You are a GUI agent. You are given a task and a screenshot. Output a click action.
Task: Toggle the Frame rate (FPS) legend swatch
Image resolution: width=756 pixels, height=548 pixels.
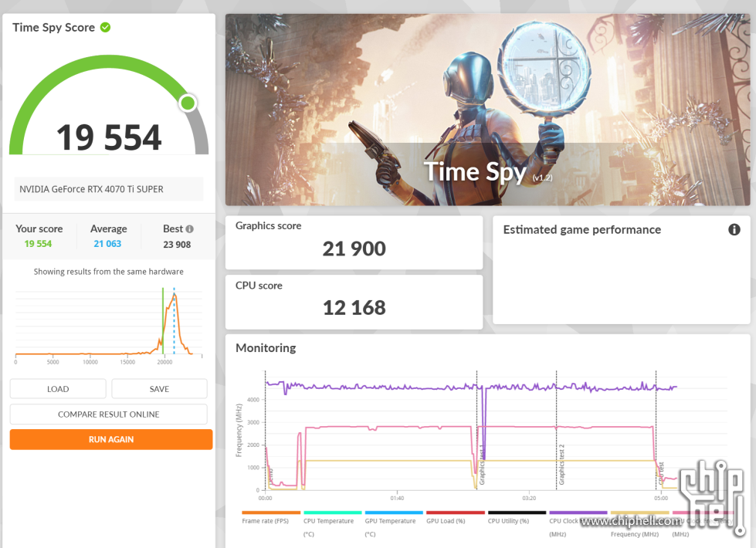[271, 512]
